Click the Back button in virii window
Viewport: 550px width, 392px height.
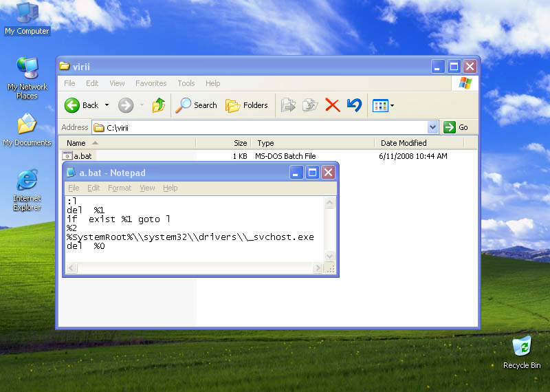82,105
